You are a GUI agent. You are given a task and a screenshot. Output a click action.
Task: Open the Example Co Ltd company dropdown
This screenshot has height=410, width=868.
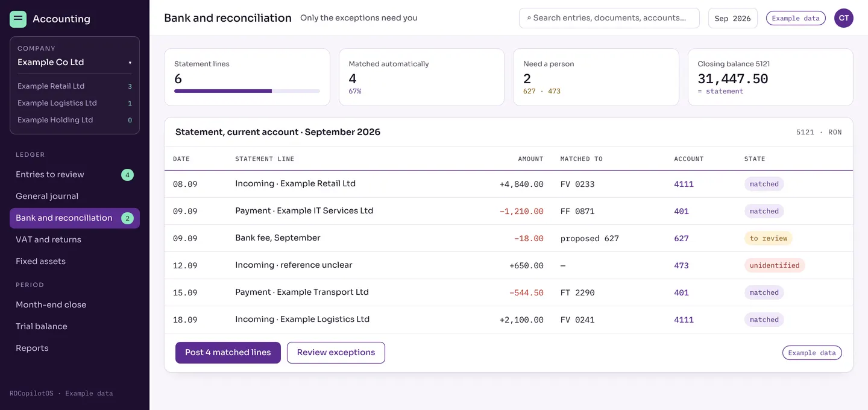75,62
